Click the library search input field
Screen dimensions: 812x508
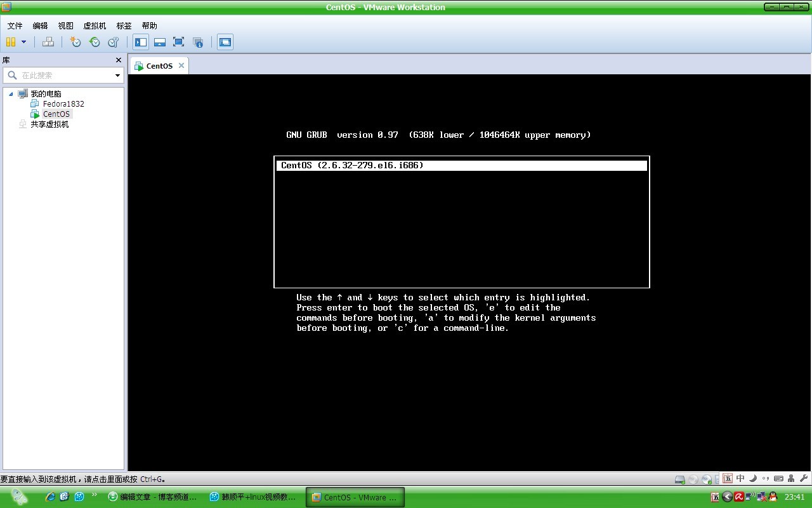[x=63, y=76]
